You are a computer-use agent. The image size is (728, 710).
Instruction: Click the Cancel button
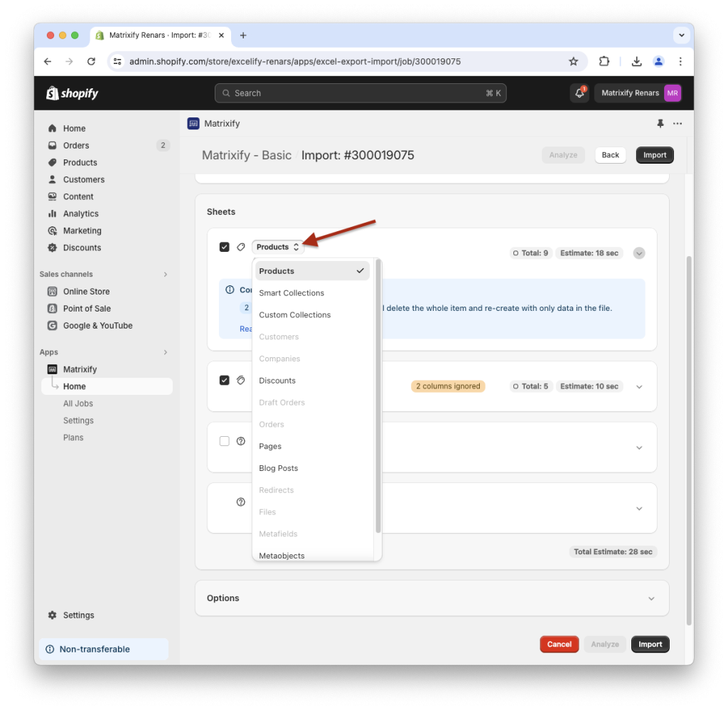tap(559, 644)
